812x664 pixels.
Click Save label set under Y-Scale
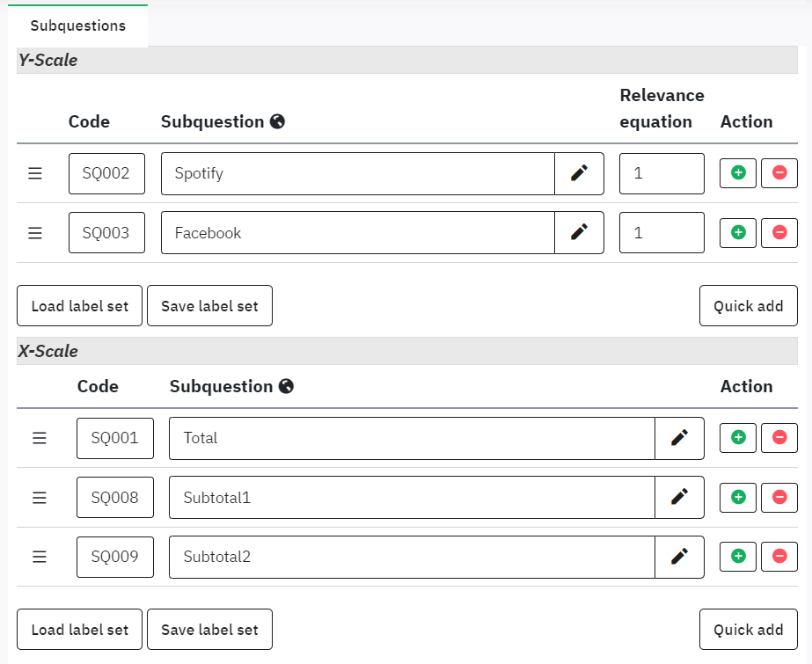tap(209, 306)
